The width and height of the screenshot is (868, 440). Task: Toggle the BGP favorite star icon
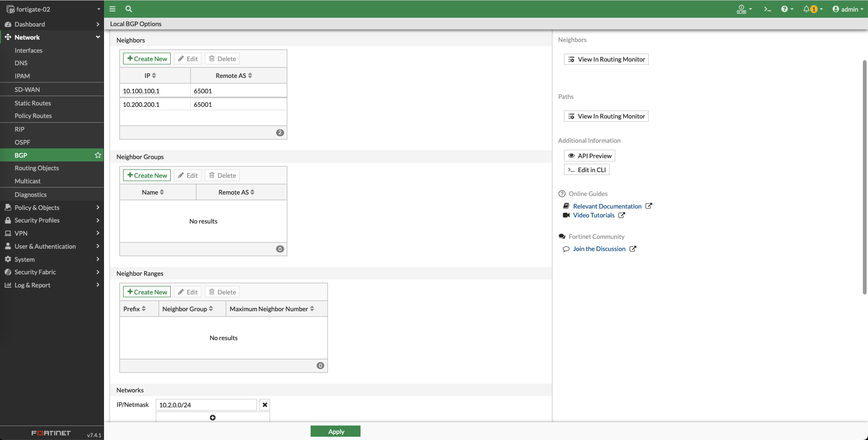pos(98,155)
